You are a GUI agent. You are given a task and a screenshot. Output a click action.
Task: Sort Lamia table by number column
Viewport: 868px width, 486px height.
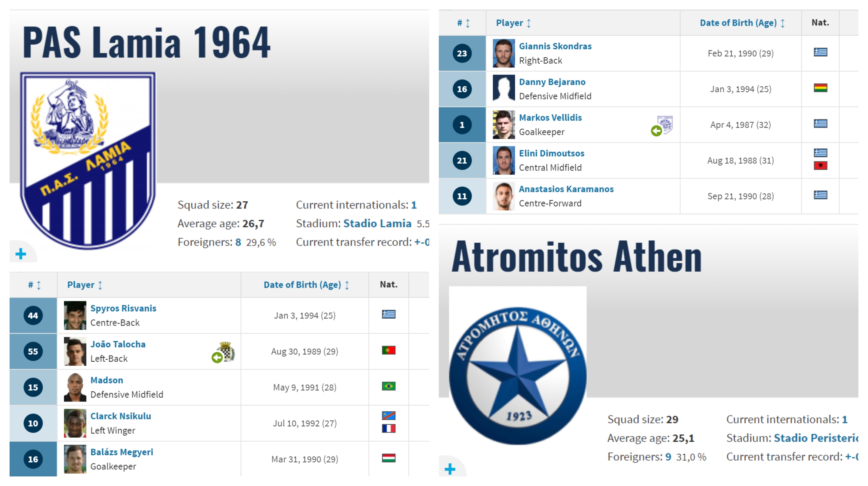pos(34,285)
